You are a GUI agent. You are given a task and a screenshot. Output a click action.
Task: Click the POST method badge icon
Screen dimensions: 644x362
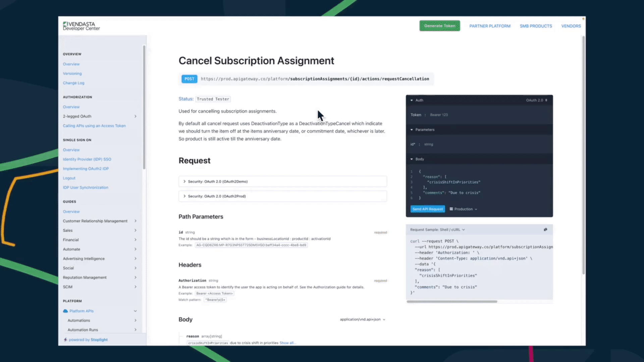pos(189,79)
